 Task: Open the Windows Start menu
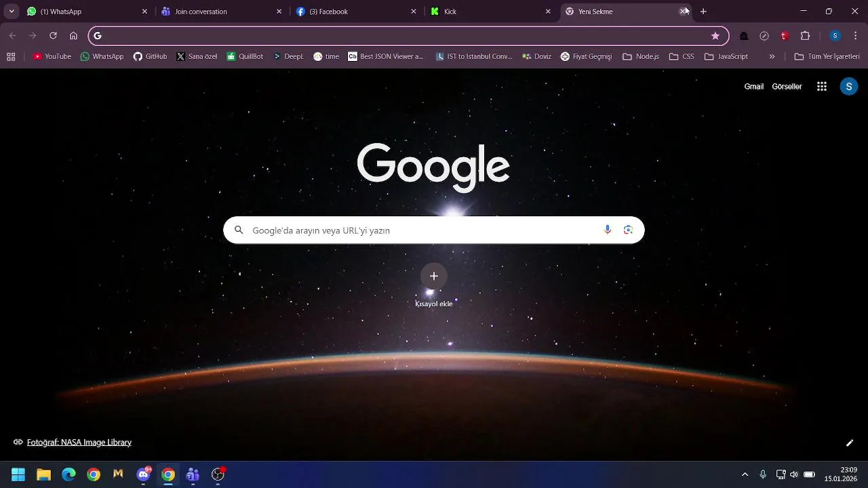tap(18, 474)
